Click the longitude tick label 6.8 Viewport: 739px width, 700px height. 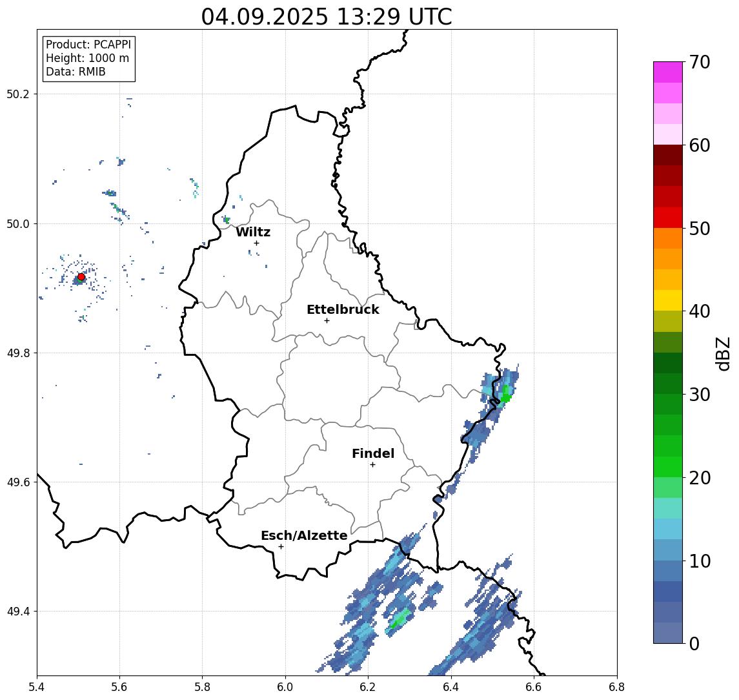(616, 687)
